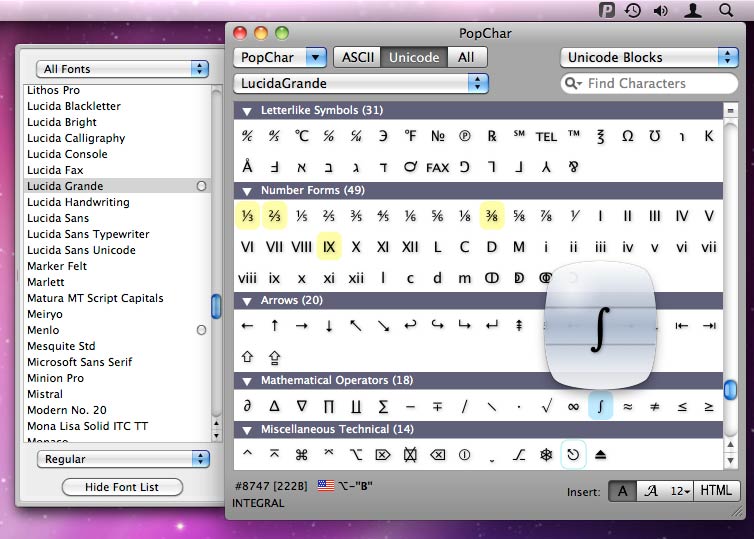Switch to All characters view
Image resolution: width=754 pixels, height=539 pixels.
tap(466, 57)
